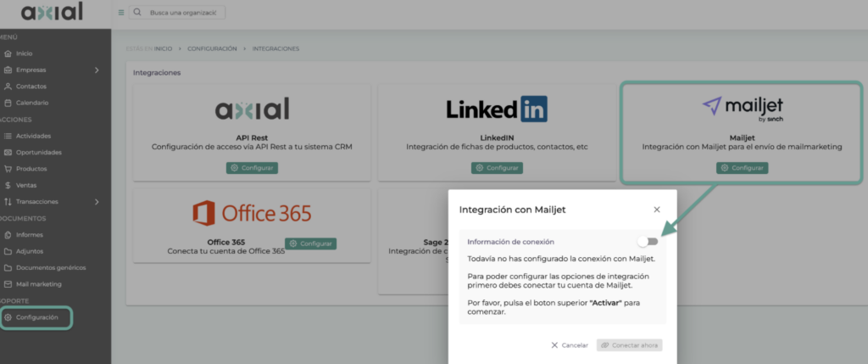Click the axial logo in the header

tap(52, 12)
